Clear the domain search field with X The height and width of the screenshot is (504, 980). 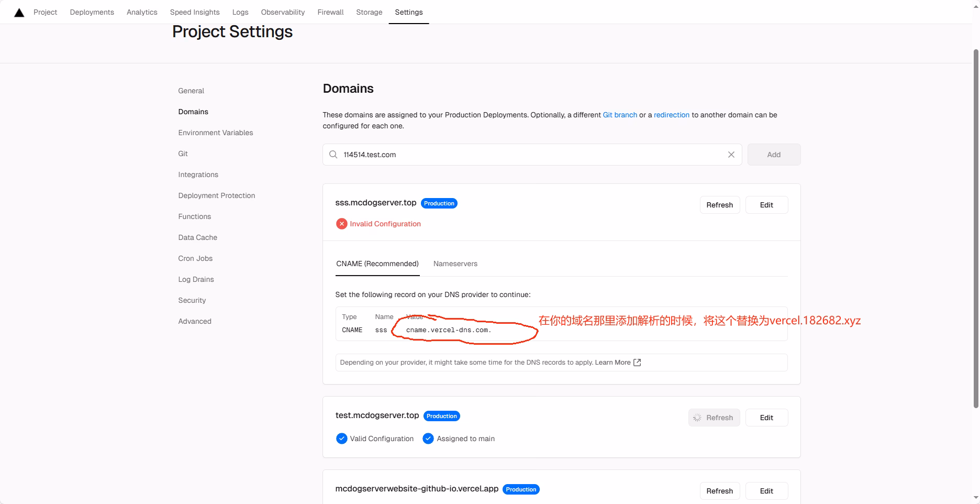click(x=731, y=155)
